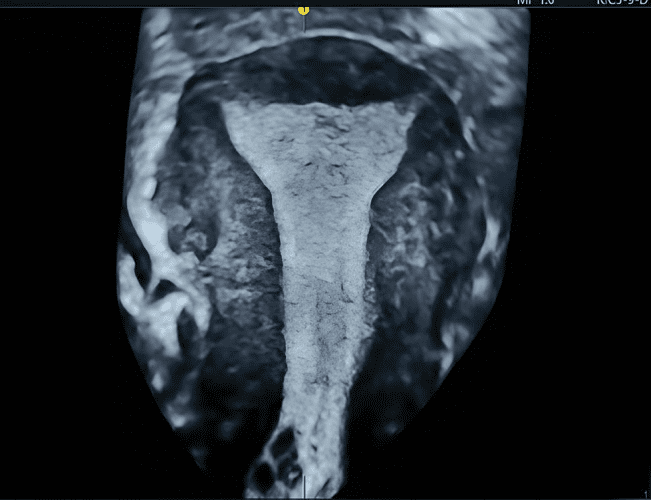Click the yellow orientation marker at top

click(x=304, y=9)
